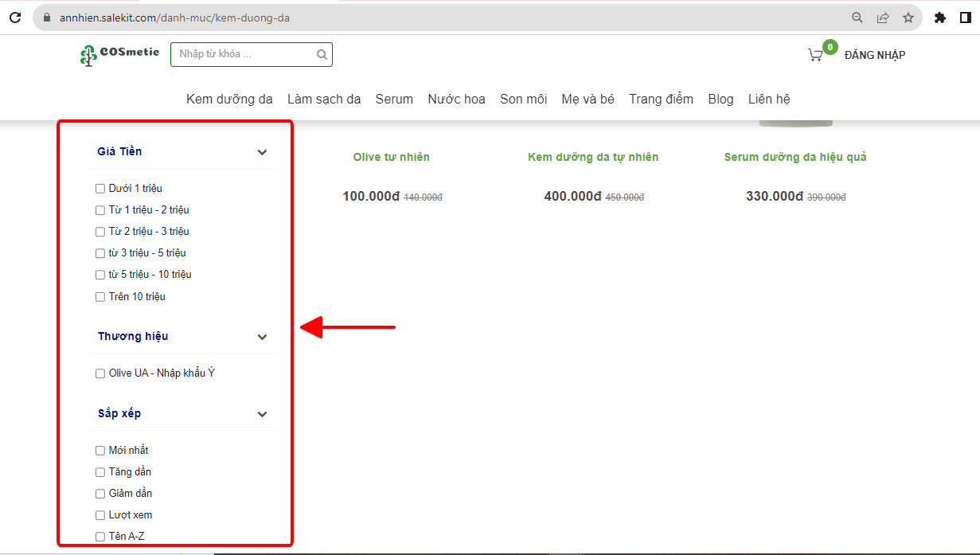Image resolution: width=980 pixels, height=555 pixels.
Task: Click the share page icon
Action: pos(883,18)
